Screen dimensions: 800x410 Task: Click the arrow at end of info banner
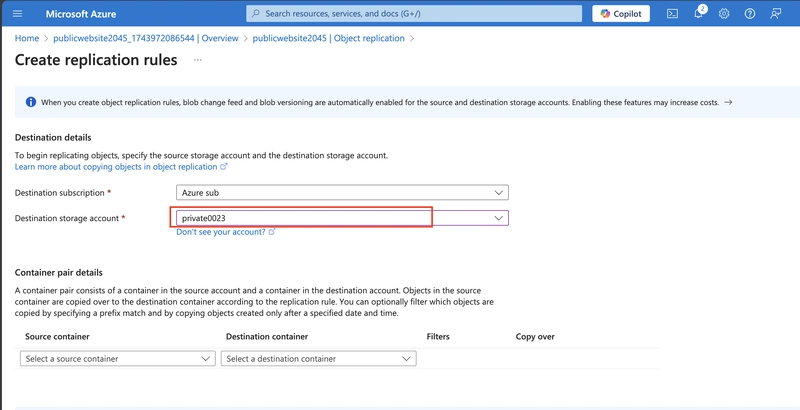728,102
